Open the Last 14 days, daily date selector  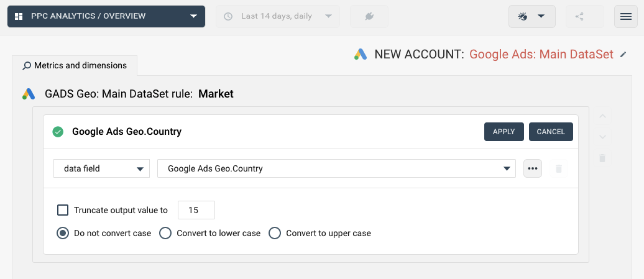[278, 16]
